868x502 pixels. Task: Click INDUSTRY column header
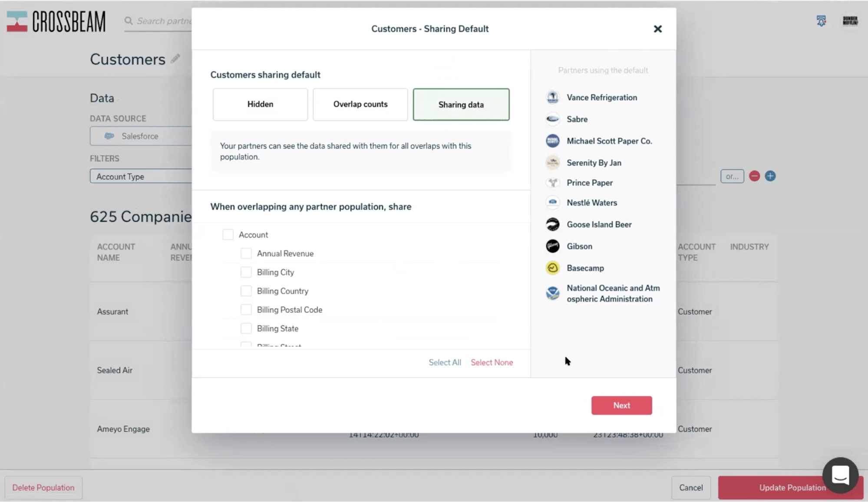click(x=749, y=246)
